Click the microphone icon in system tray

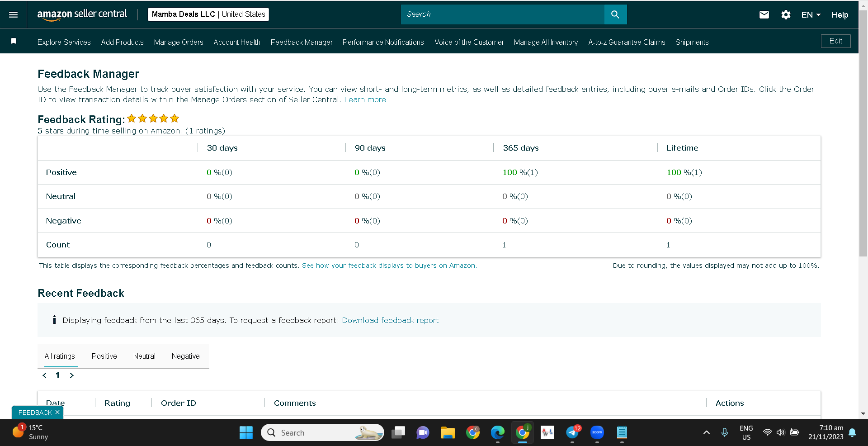click(725, 432)
